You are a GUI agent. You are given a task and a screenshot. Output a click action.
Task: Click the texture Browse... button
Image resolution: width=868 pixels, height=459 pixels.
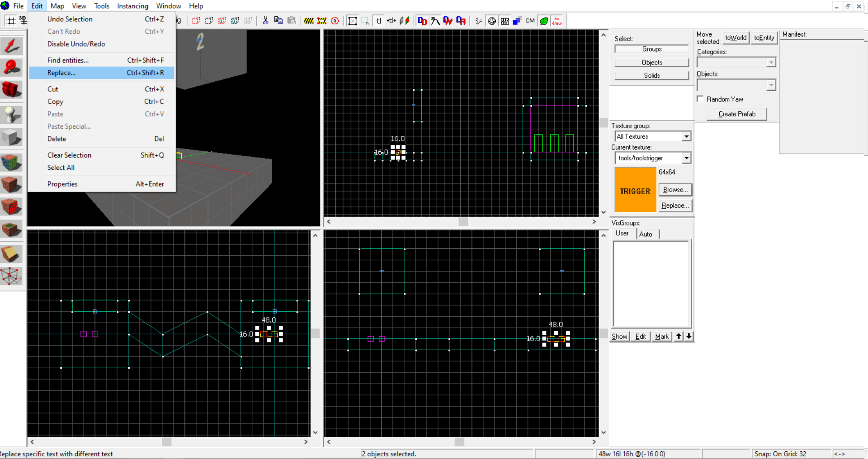[x=675, y=190]
